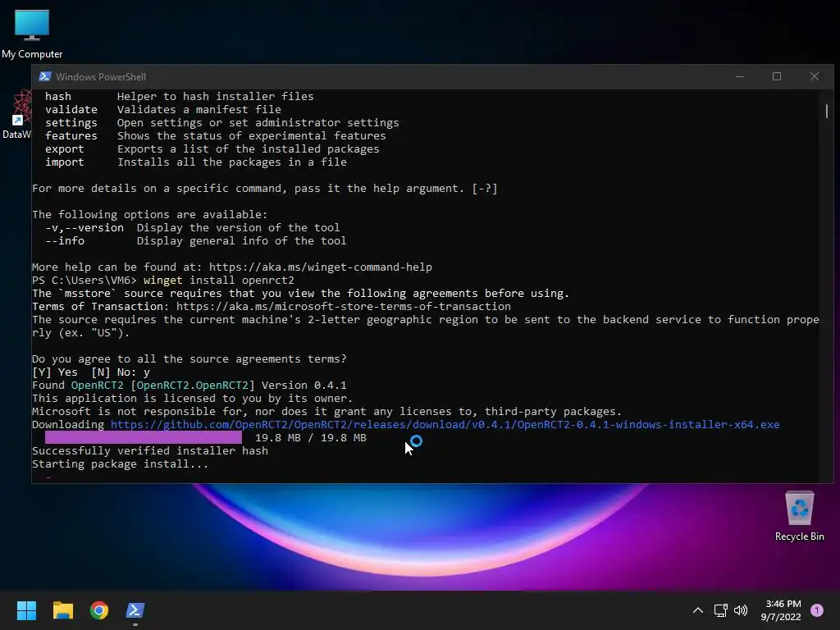
Task: Open the clock showing 3:46 PM
Action: pos(781,610)
